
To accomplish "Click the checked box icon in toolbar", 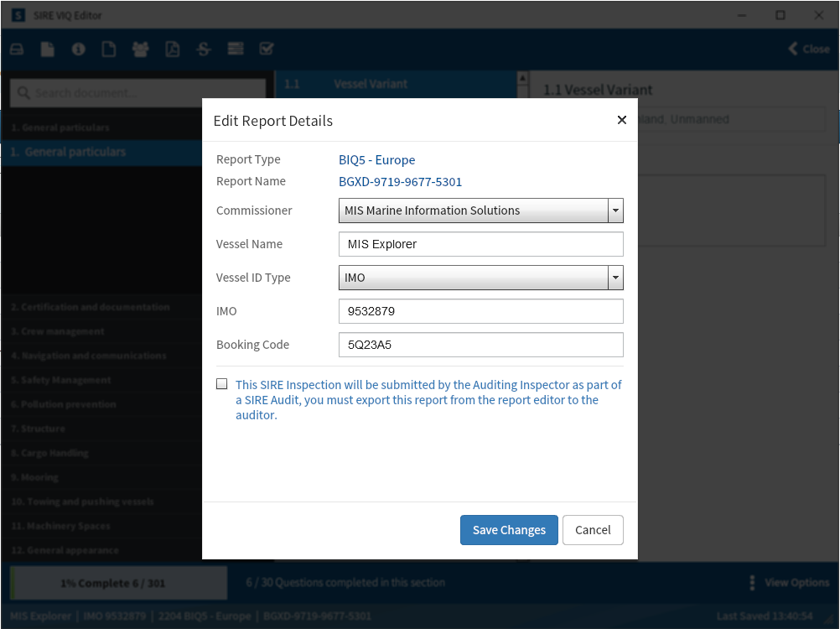I will pos(267,49).
